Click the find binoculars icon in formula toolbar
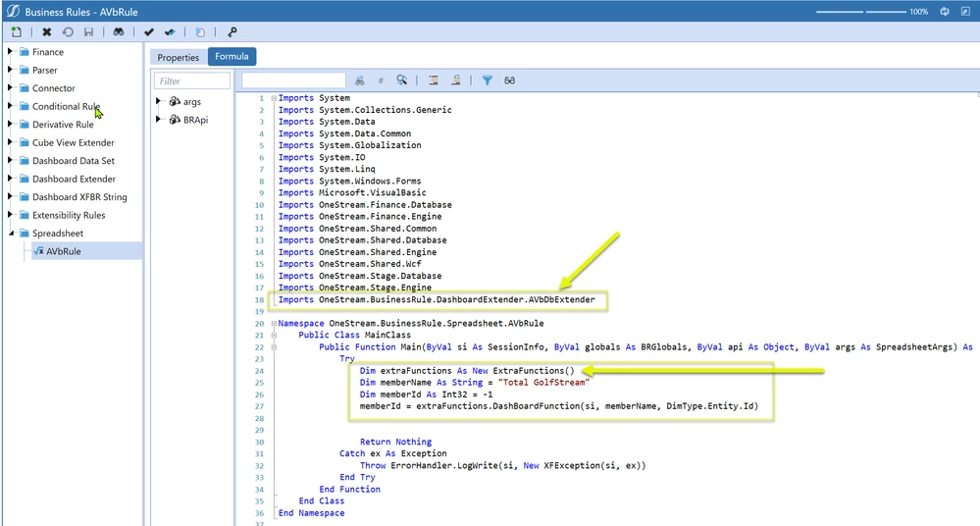Viewport: 980px width, 526px height. (x=359, y=80)
